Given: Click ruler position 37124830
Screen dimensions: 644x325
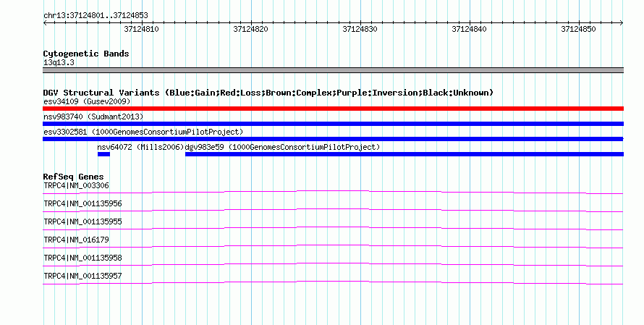Looking at the screenshot, I should click(360, 29).
